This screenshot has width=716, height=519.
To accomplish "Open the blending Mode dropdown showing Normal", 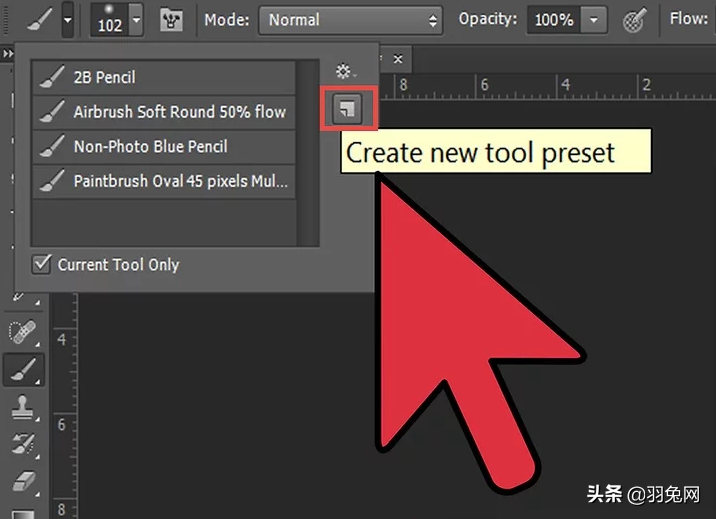I will tap(350, 20).
